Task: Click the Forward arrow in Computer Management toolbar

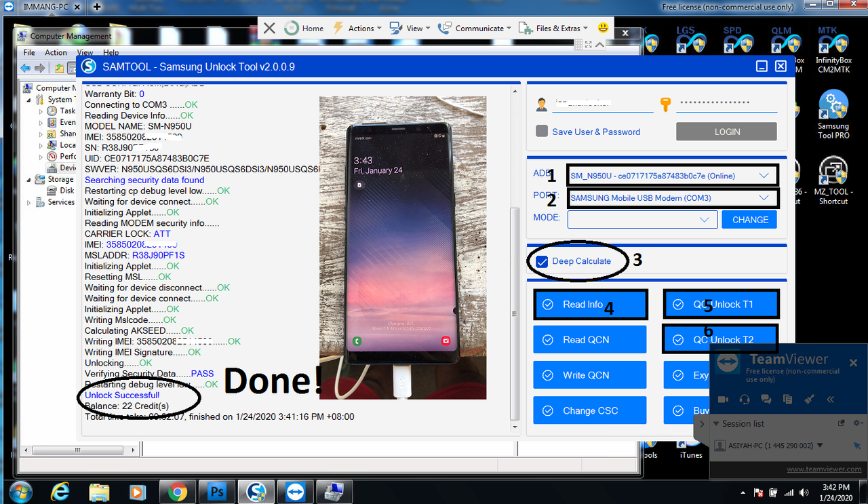Action: pyautogui.click(x=40, y=68)
